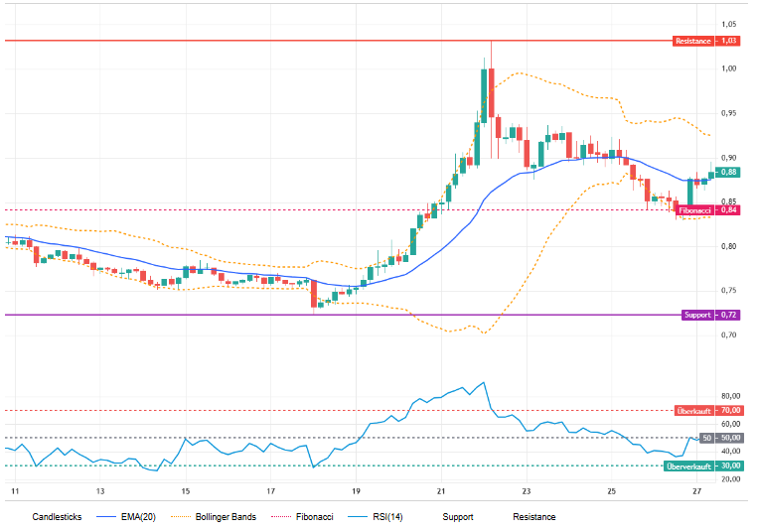Click the 70,00 overbought value tag
The width and height of the screenshot is (757, 532).
point(730,411)
